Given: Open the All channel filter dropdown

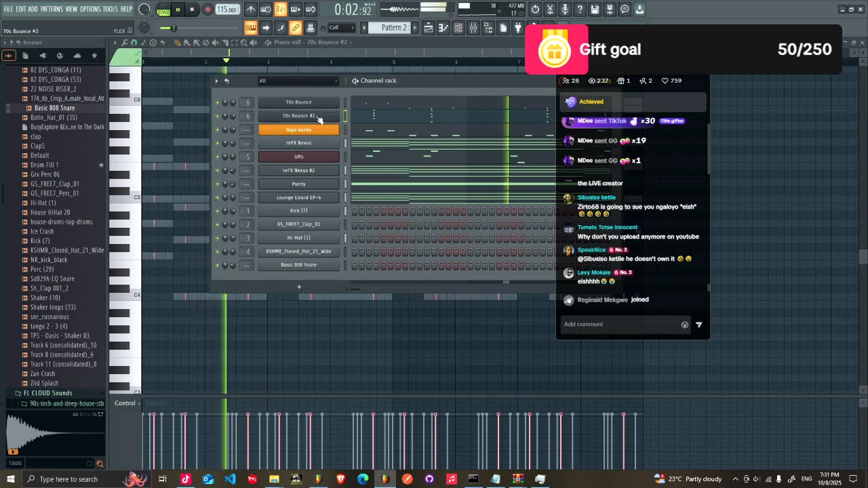Looking at the screenshot, I should pos(298,81).
